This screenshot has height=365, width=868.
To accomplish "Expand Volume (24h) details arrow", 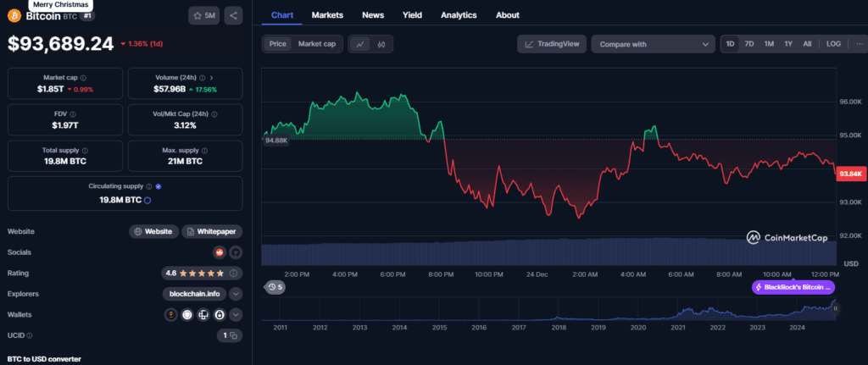I will 212,78.
